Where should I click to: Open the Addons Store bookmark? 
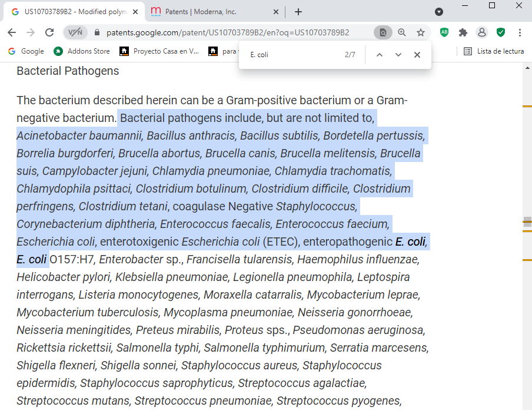tap(82, 51)
